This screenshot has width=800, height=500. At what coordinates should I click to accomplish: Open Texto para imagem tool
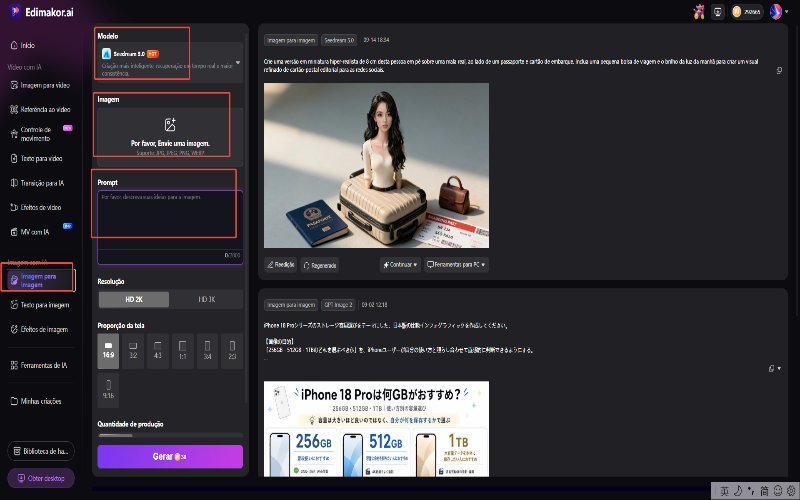40,305
